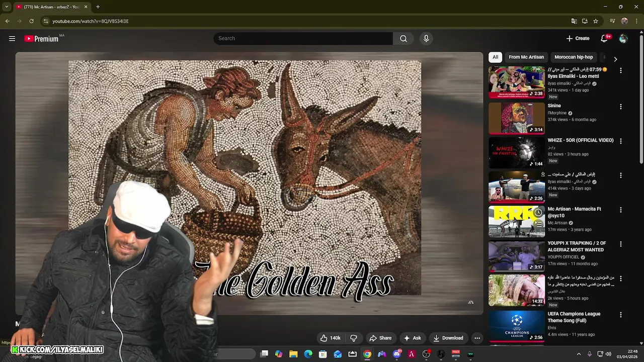The height and width of the screenshot is (362, 644).
Task: Reload the current page
Action: [x=31, y=21]
